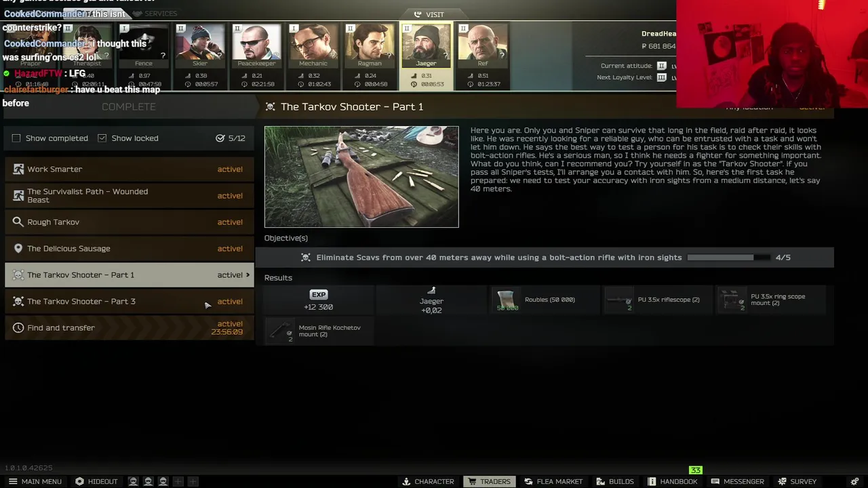This screenshot has height=488, width=868.
Task: Click The Tarkov Shooter – Part 1 title
Action: click(352, 106)
